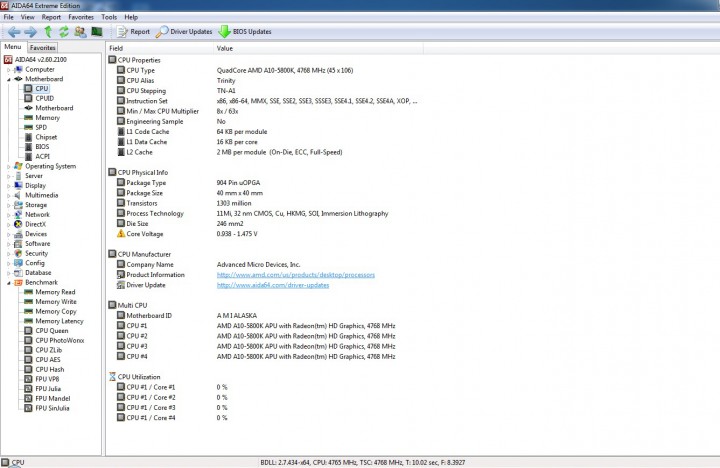The height and width of the screenshot is (468, 720).
Task: Click the Forward arrow toolbar icon
Action: click(30, 32)
